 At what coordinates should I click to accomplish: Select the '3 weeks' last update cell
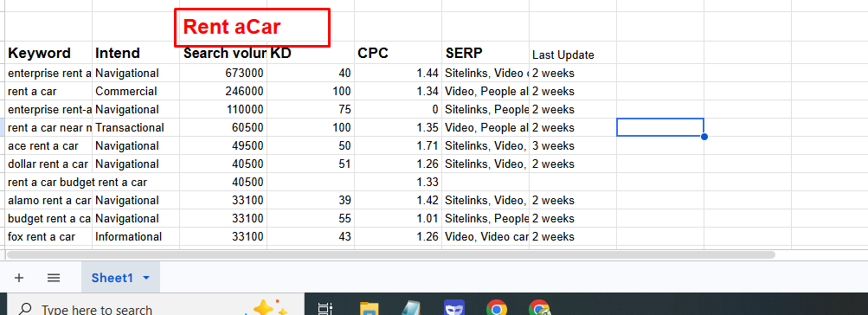[x=573, y=146]
